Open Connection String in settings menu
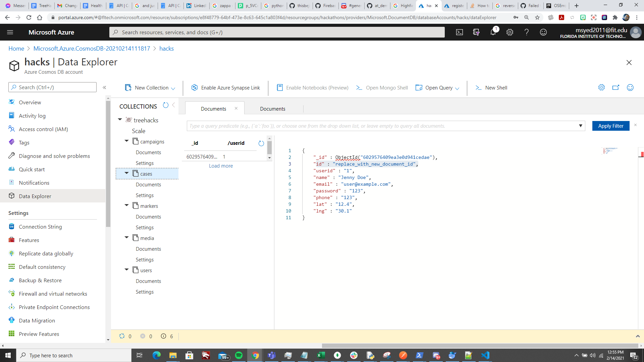The image size is (644, 362). [40, 227]
